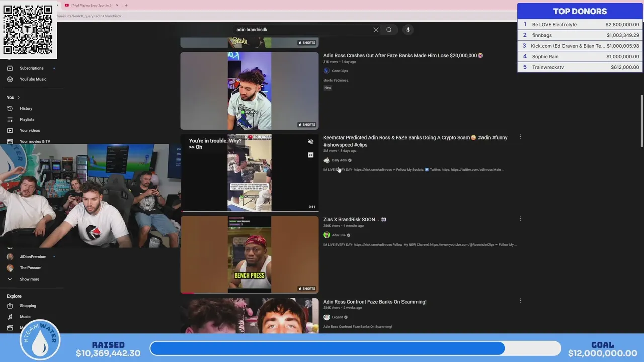The width and height of the screenshot is (644, 362).
Task: Open the Bench Press Shorts thumbnail
Action: (250, 254)
